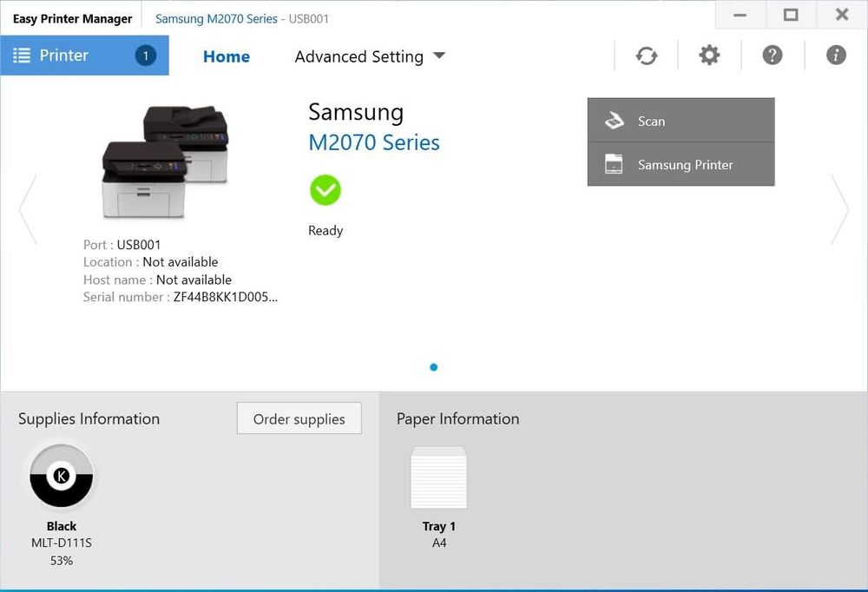Click the Tray 1 paper icon
Viewport: 868px width, 592px height.
point(439,477)
